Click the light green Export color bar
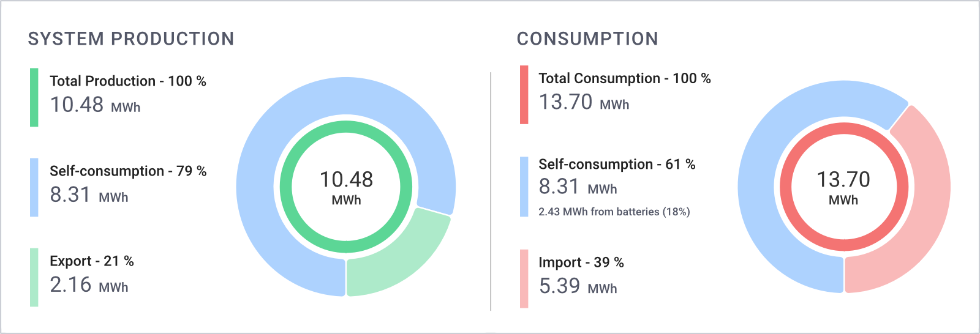The image size is (980, 334). coord(34,277)
